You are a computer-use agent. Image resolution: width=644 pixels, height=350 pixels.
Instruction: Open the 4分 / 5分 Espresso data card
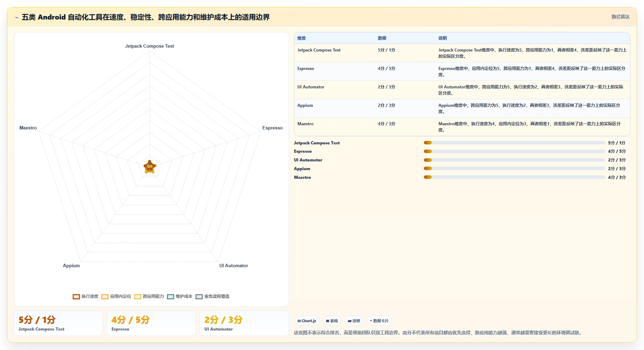click(x=151, y=323)
